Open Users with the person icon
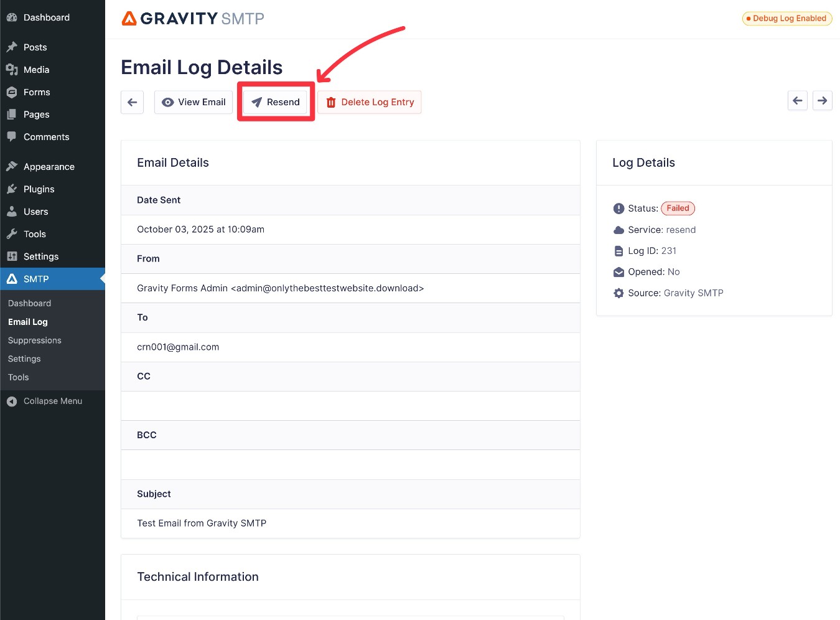 tap(12, 211)
